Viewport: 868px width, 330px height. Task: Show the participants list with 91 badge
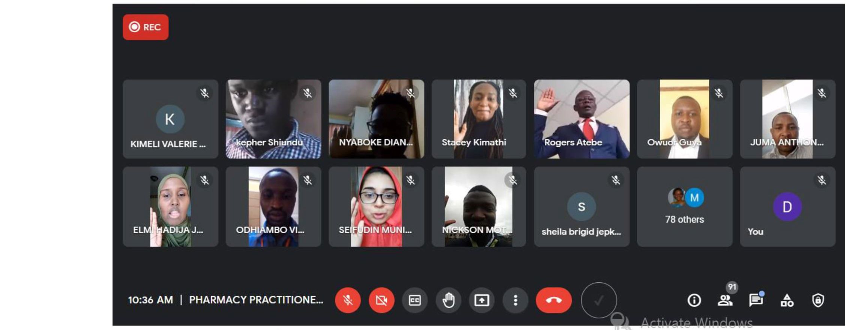click(725, 300)
